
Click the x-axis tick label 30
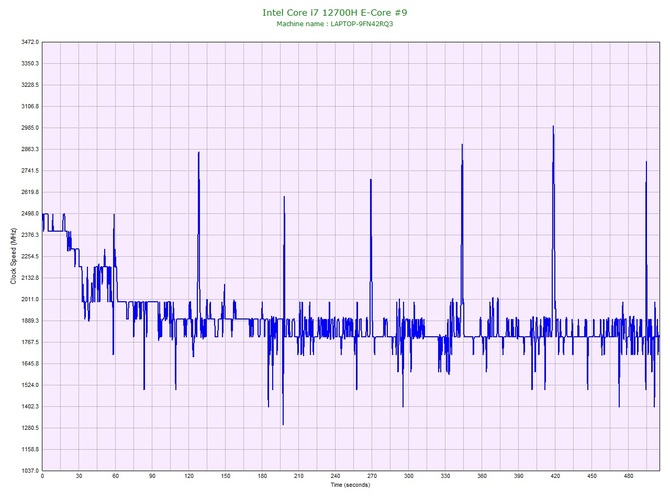coord(79,476)
